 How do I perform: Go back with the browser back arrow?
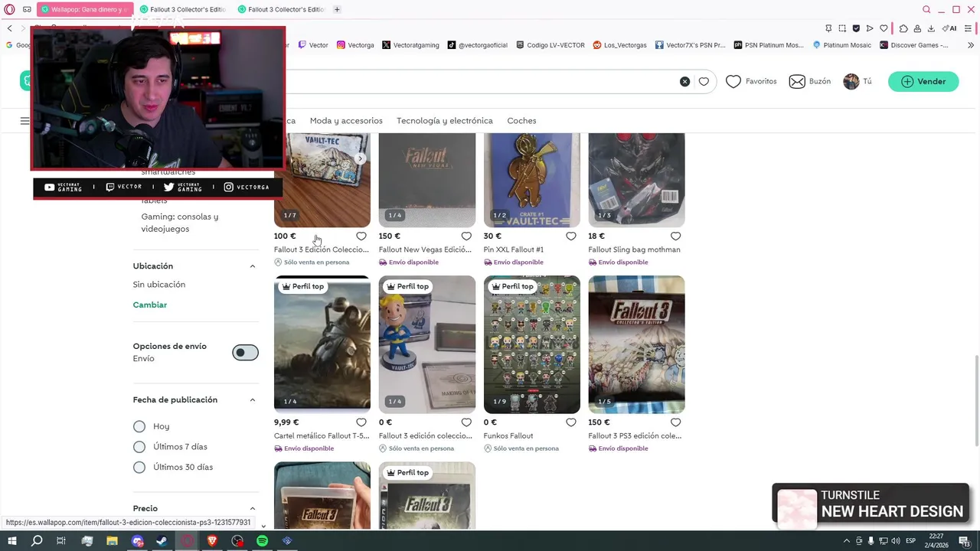(x=9, y=28)
